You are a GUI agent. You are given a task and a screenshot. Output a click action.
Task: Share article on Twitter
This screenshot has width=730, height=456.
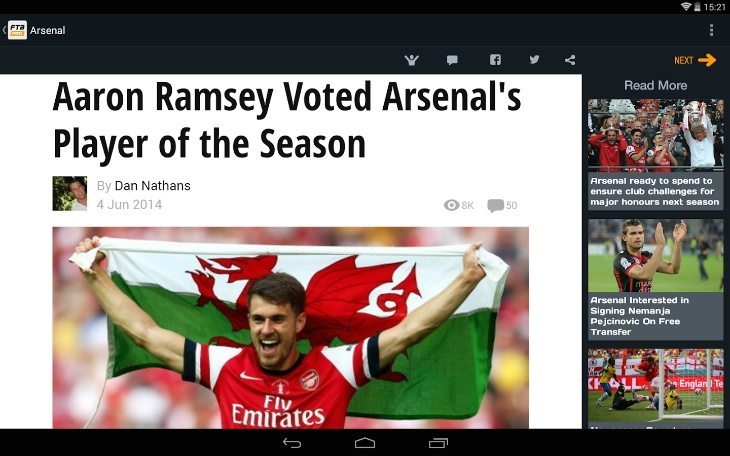tap(534, 60)
